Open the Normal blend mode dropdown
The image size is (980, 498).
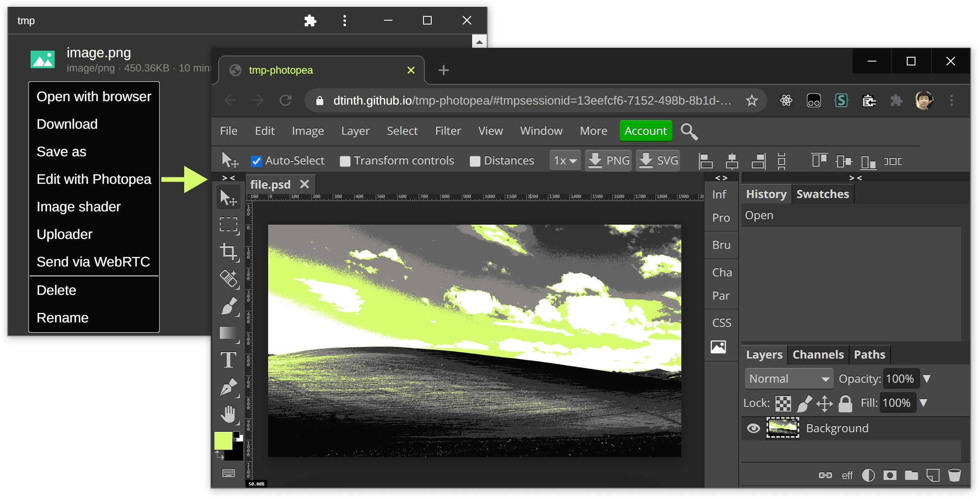click(789, 379)
